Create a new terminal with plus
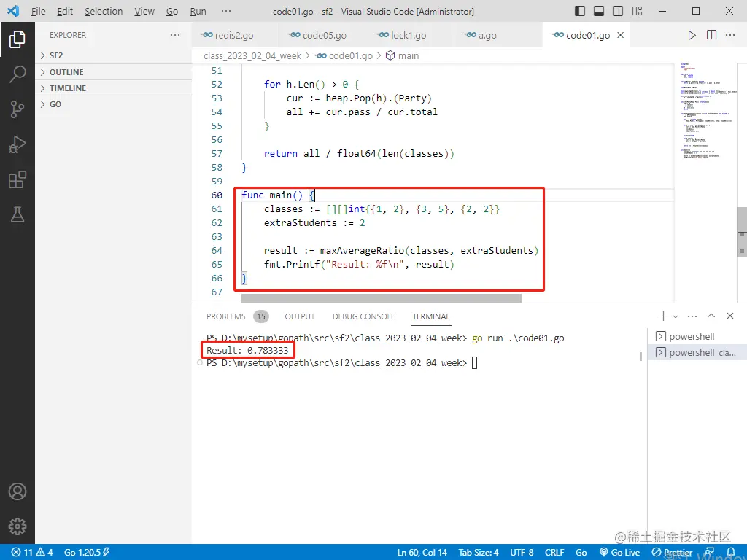This screenshot has width=747, height=560. click(x=663, y=316)
